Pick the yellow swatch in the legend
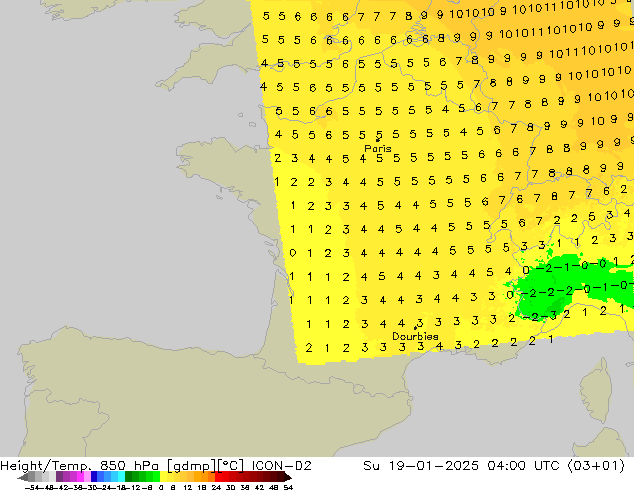The height and width of the screenshot is (490, 634). pyautogui.click(x=163, y=477)
